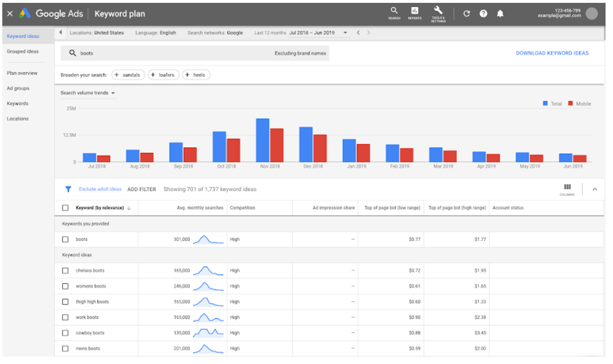Click the ADD FILTER button
613x364 pixels.
142,189
